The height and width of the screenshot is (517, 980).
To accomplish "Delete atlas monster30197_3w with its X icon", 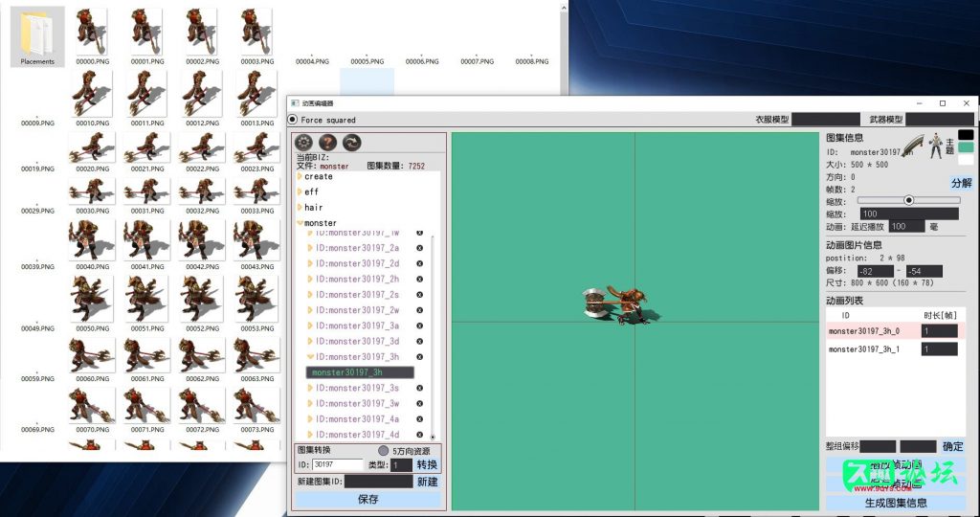I will (x=419, y=404).
